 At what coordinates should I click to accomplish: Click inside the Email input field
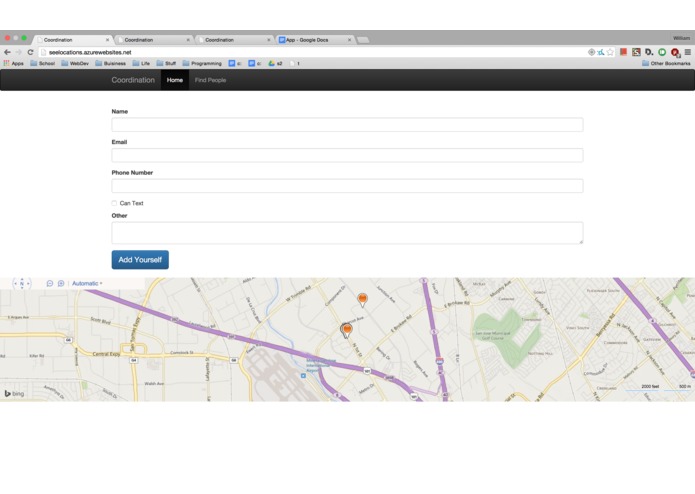[348, 155]
